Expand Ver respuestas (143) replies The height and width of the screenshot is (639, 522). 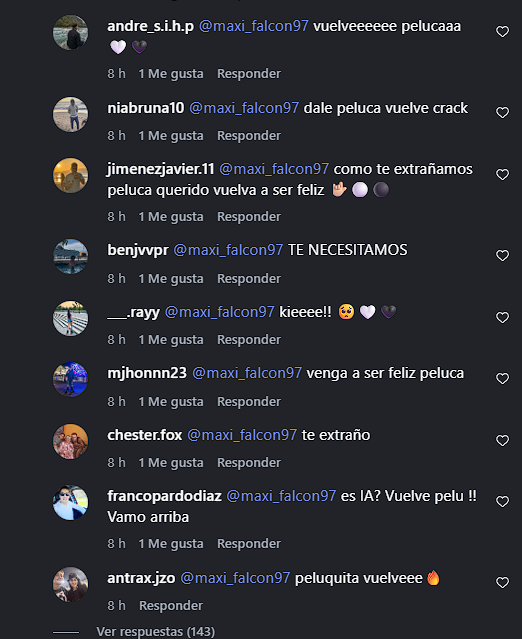point(155,631)
